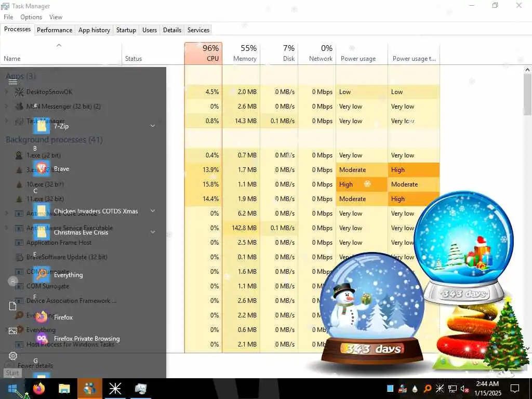Click the letter G section header

click(x=36, y=361)
